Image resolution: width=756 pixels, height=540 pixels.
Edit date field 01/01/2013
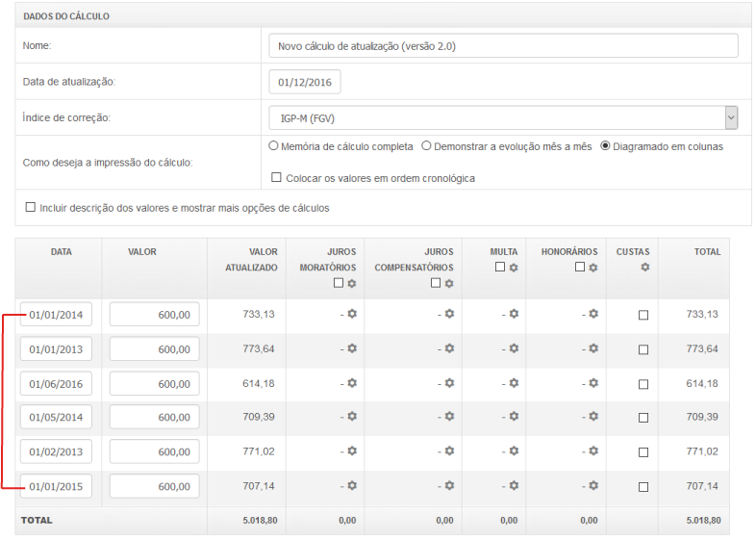coord(56,349)
